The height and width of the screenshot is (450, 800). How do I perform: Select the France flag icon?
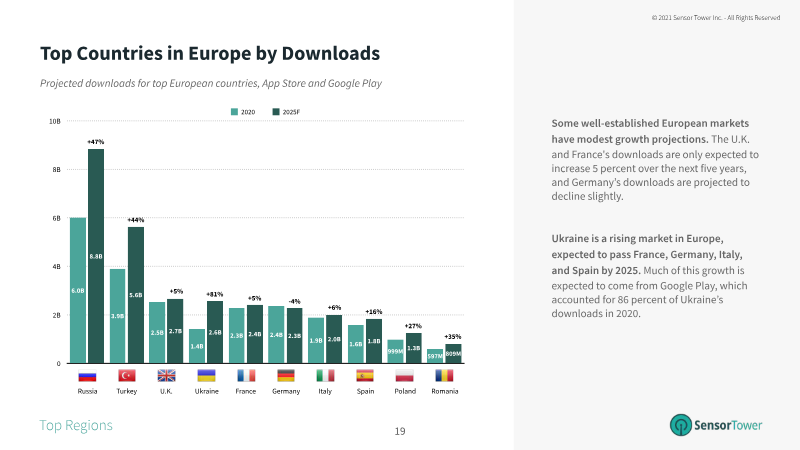click(246, 376)
